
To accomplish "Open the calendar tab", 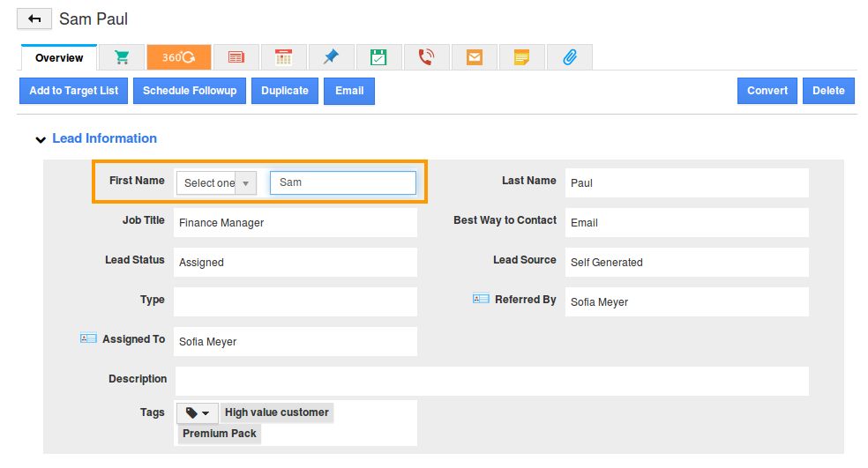I will tap(283, 57).
